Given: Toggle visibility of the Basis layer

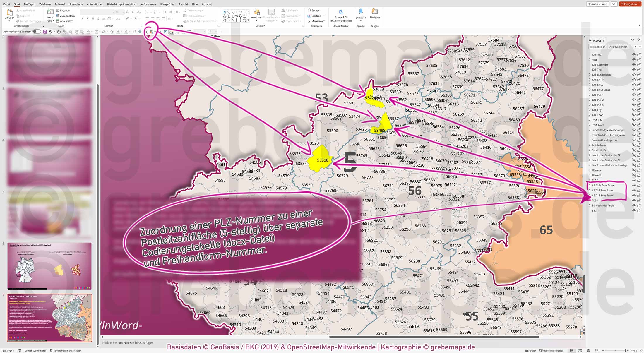Looking at the screenshot, I should click(634, 210).
